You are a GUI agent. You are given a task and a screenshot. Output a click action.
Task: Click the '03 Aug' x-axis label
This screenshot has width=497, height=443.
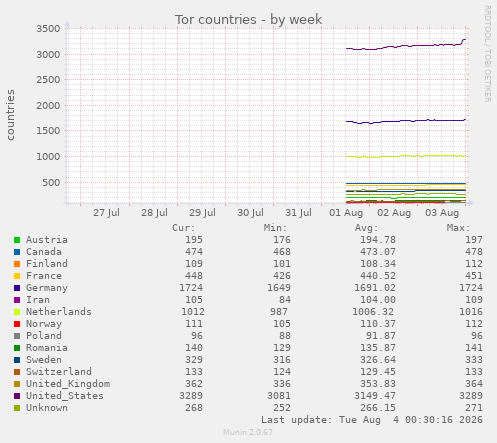pos(442,213)
